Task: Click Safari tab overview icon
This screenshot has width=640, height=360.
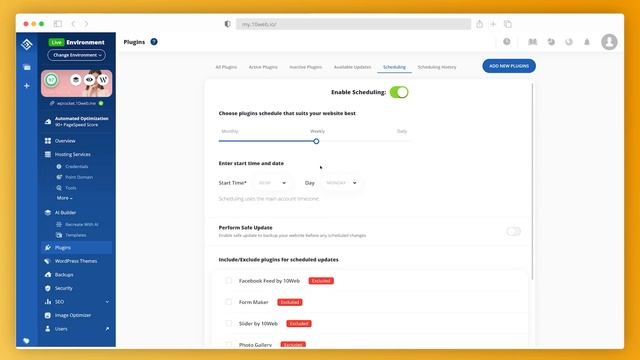Action: 508,24
